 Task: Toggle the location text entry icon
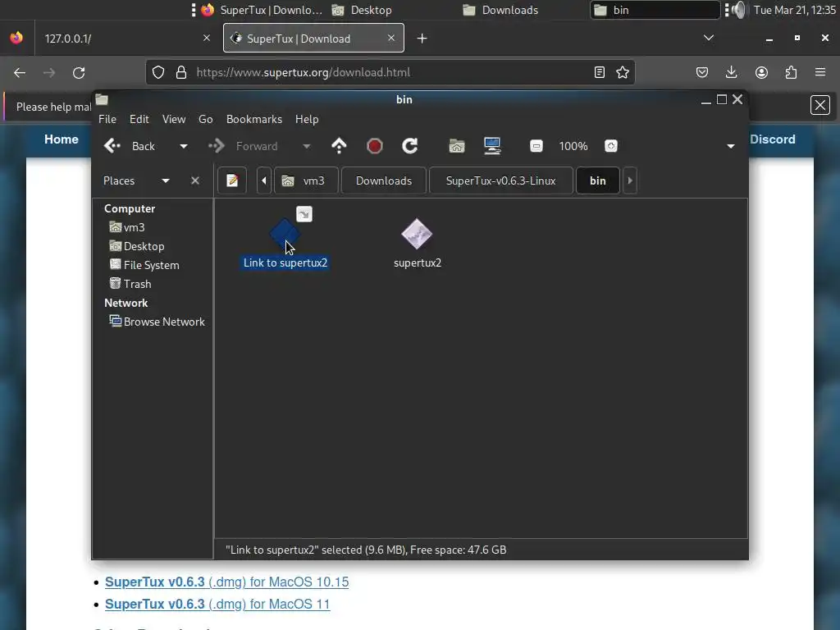(232, 180)
